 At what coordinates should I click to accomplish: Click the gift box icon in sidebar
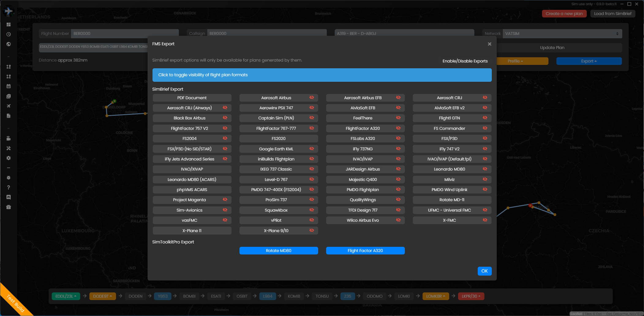click(9, 207)
